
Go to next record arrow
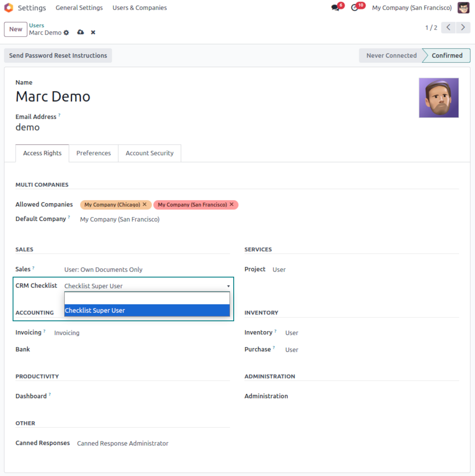(463, 27)
